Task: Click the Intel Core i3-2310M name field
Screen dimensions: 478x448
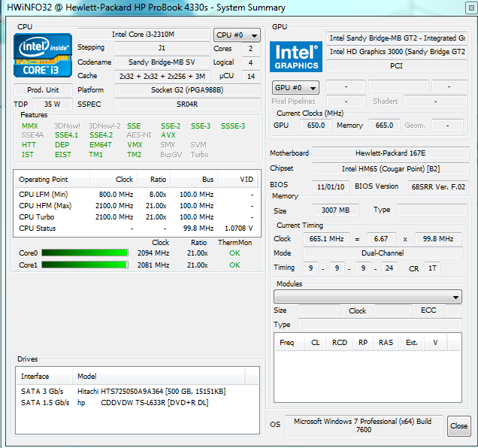Action: point(144,34)
